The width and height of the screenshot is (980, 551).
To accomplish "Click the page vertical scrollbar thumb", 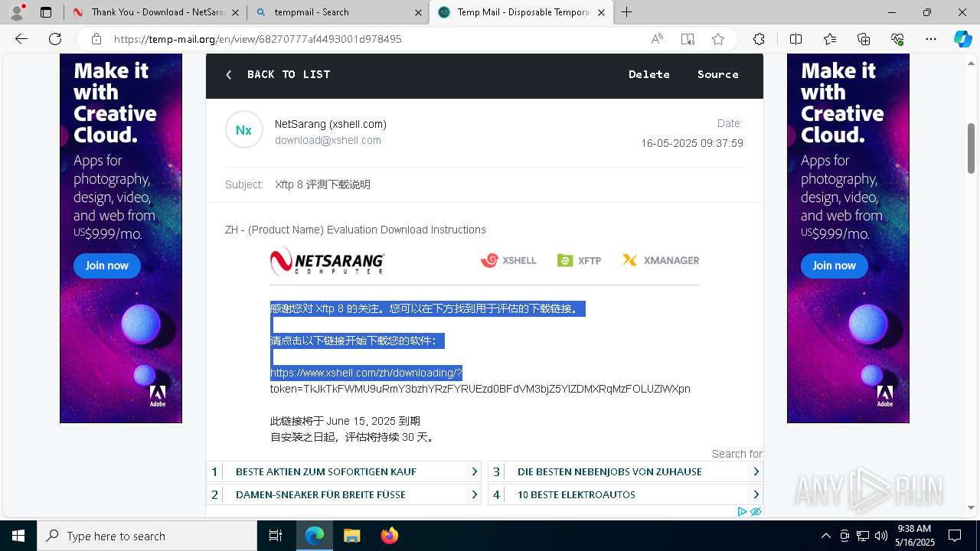I will pyautogui.click(x=972, y=148).
